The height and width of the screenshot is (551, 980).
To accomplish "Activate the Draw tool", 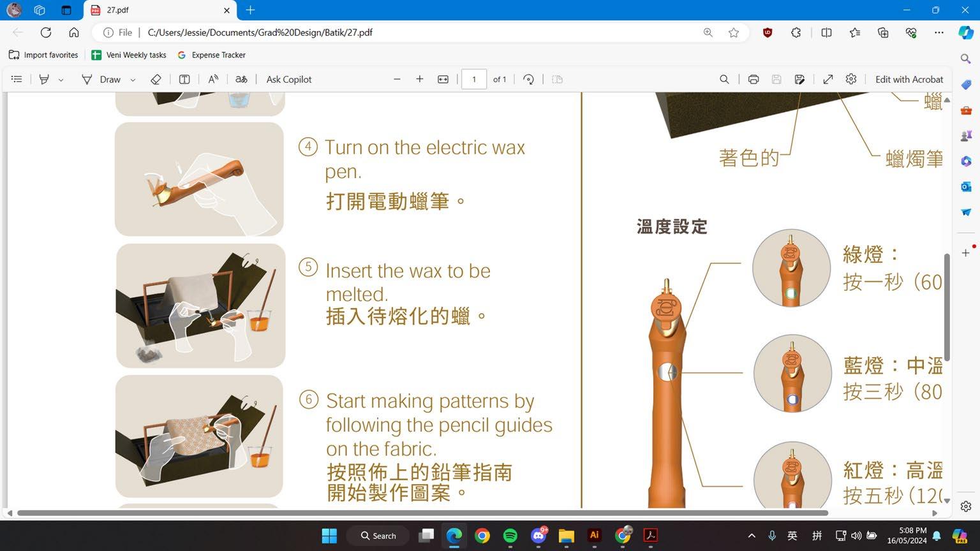I will 101,79.
